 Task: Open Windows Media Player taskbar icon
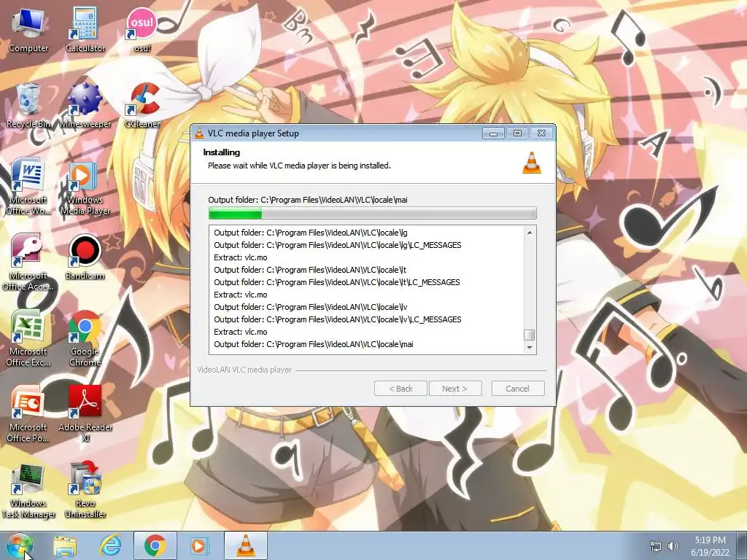[200, 546]
